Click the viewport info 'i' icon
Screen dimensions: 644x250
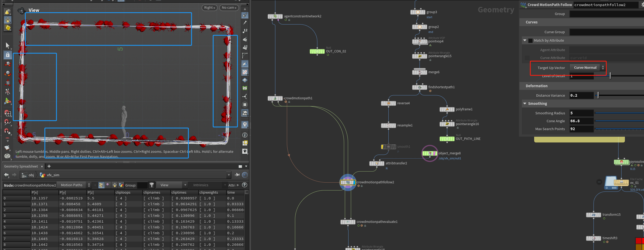point(245,135)
